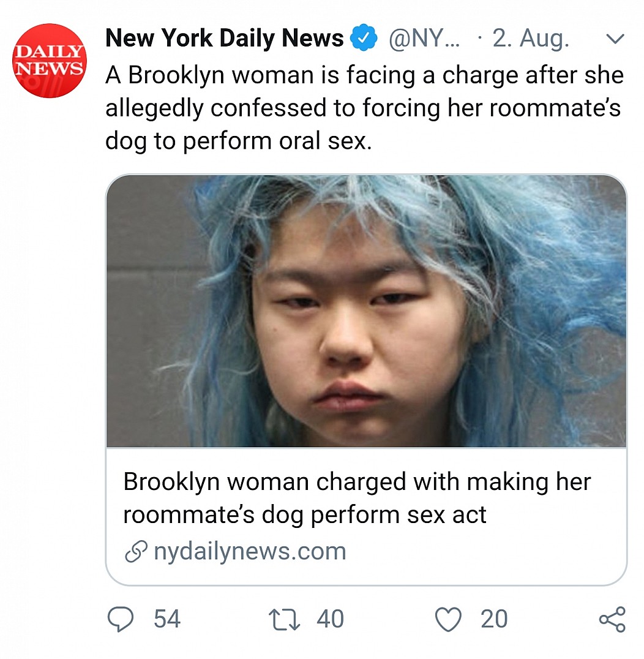
Task: Click the truncated @NY... handle
Action: (424, 38)
